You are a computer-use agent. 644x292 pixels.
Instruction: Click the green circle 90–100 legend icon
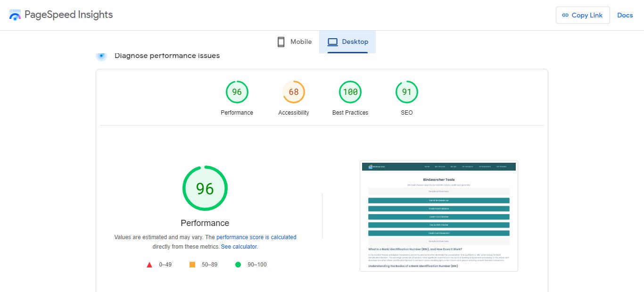(238, 265)
